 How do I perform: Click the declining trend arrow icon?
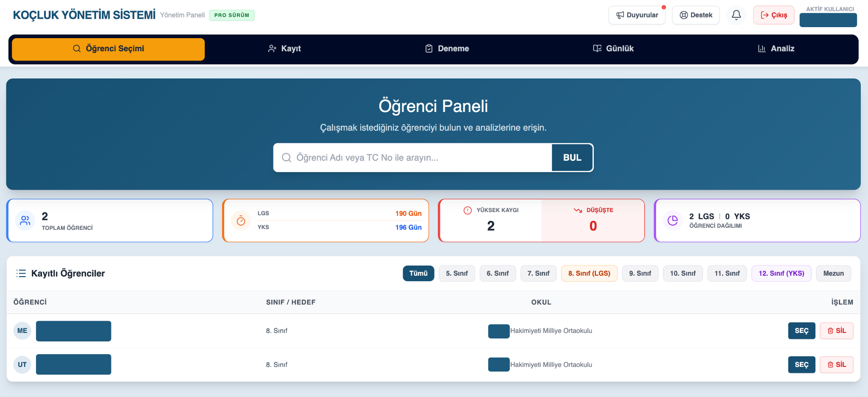(578, 210)
